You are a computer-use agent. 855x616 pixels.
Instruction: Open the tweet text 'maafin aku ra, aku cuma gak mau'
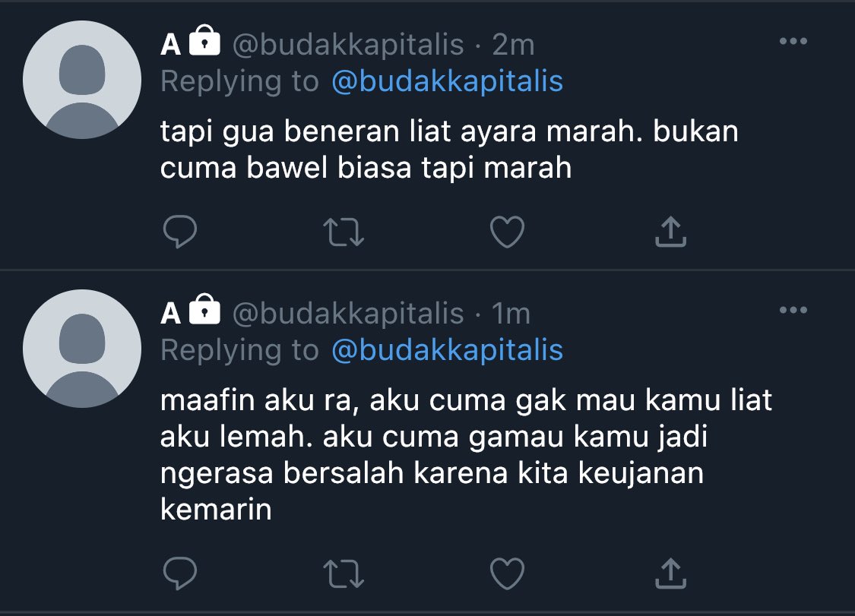398,401
